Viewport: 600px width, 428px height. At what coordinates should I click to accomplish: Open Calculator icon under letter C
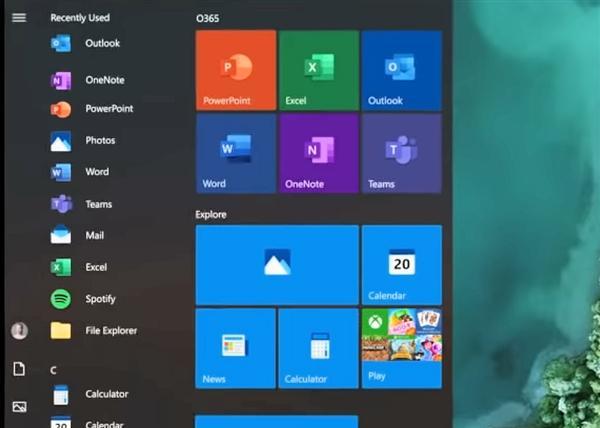pyautogui.click(x=61, y=395)
